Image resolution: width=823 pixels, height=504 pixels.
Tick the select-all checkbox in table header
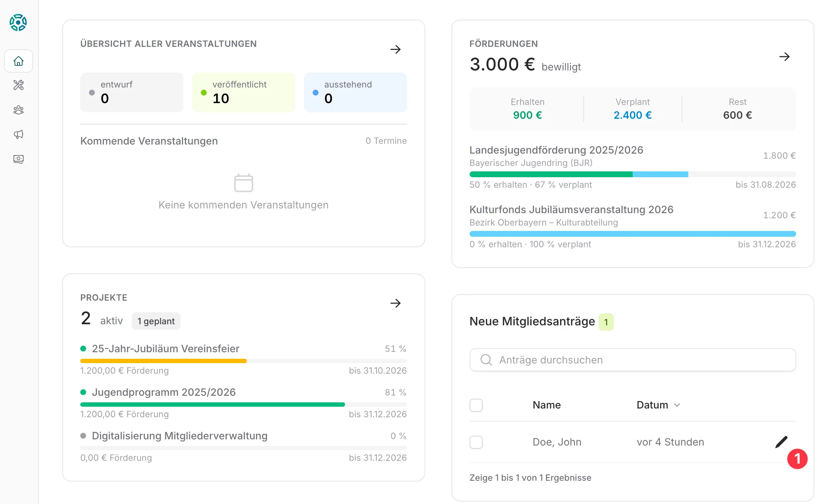[x=476, y=405]
